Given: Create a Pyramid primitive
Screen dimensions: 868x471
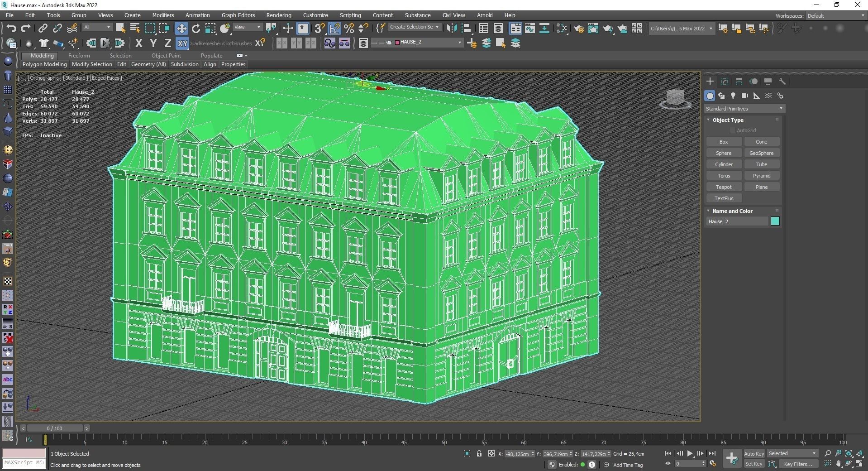Looking at the screenshot, I should [x=762, y=176].
